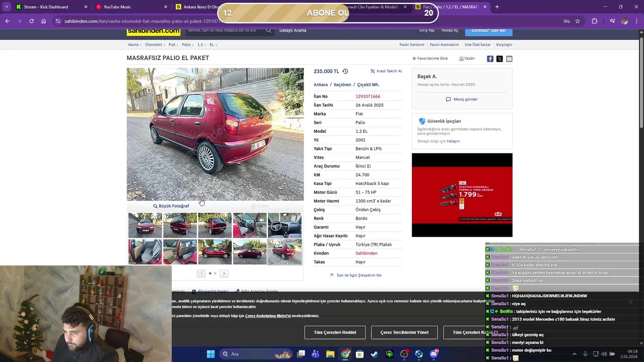Click Çerez Tercihlerimi Yönet button

[405, 332]
